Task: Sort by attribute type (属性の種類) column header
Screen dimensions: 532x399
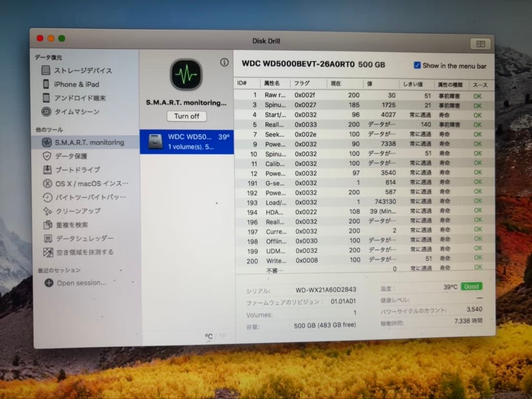Action: pyautogui.click(x=451, y=85)
